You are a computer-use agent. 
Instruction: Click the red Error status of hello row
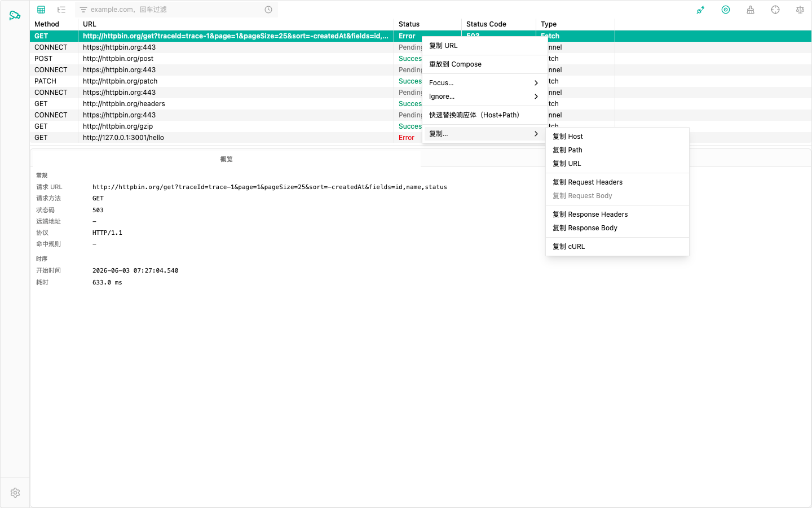407,138
